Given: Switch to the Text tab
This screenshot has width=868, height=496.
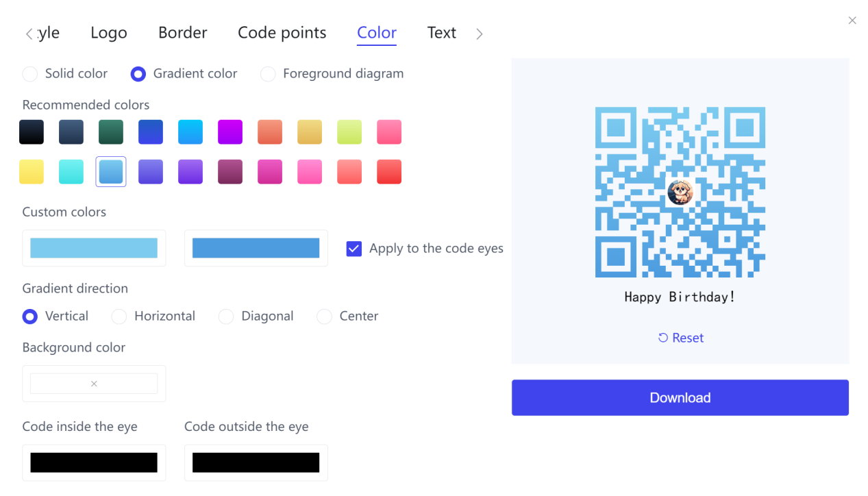Looking at the screenshot, I should pos(442,32).
